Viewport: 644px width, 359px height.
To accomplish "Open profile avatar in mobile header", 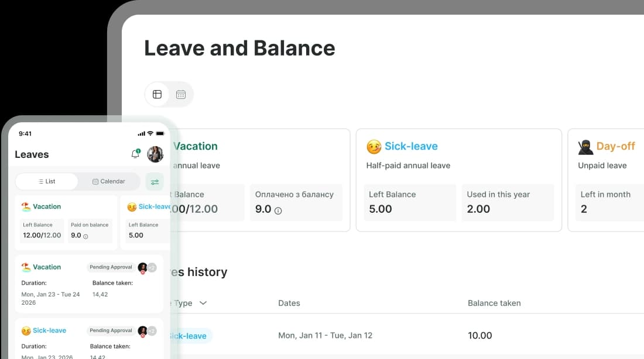I will (155, 154).
